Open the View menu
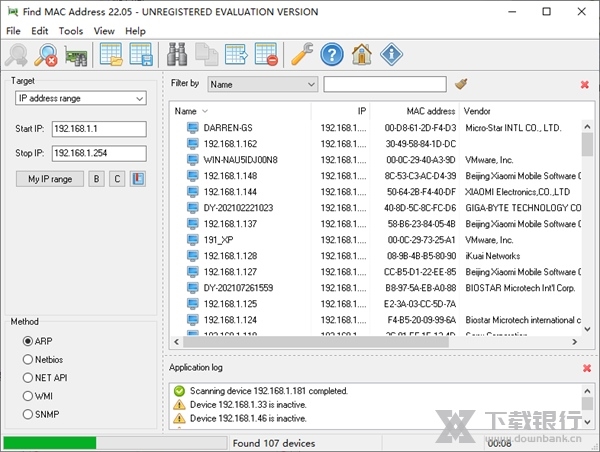This screenshot has height=452, width=600. coord(104,31)
